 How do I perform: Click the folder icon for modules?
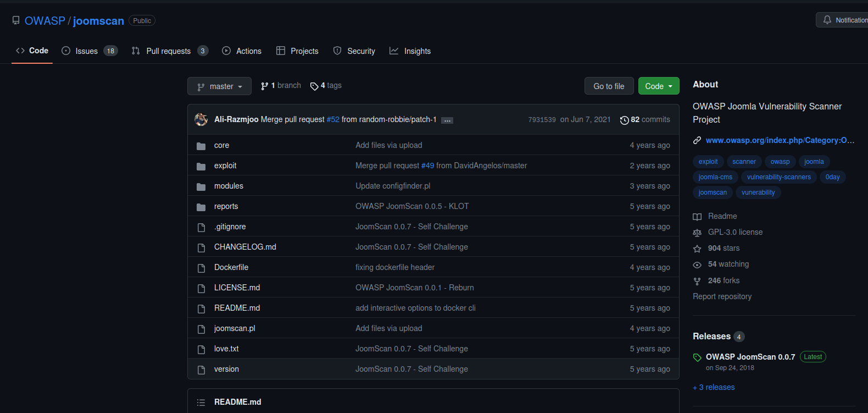(x=201, y=186)
